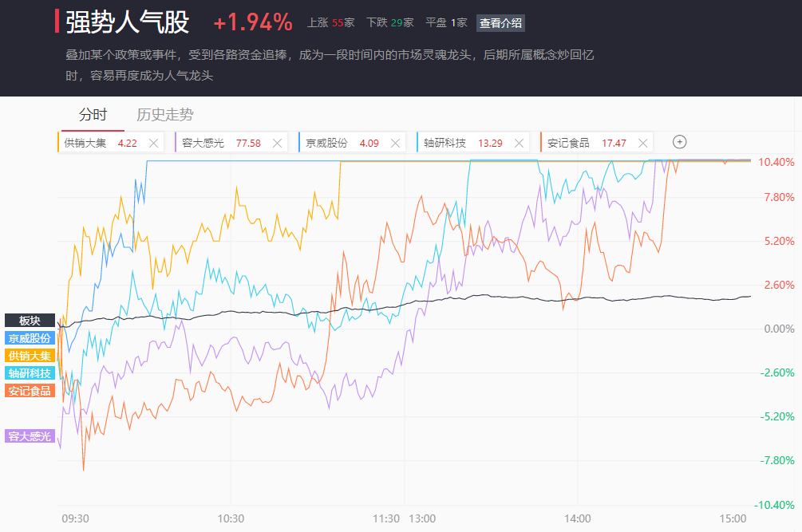Open the 查看介绍 button
This screenshot has width=802, height=532.
click(x=500, y=23)
